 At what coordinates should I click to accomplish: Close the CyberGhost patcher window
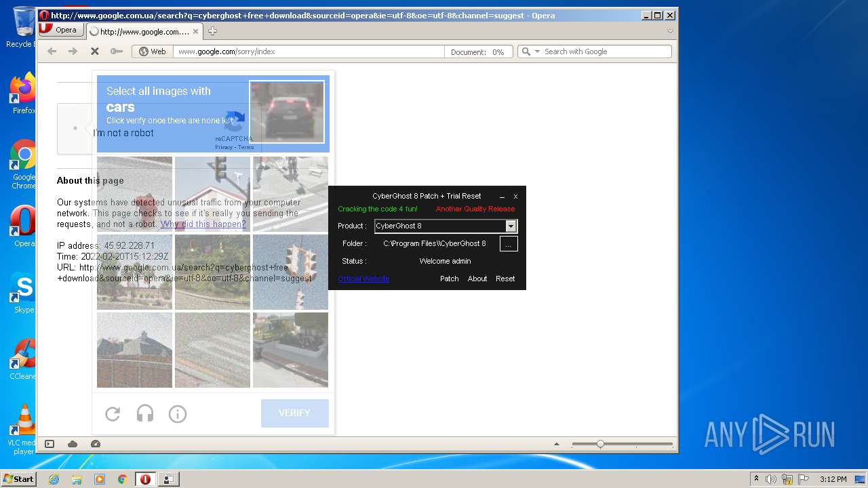pos(515,197)
